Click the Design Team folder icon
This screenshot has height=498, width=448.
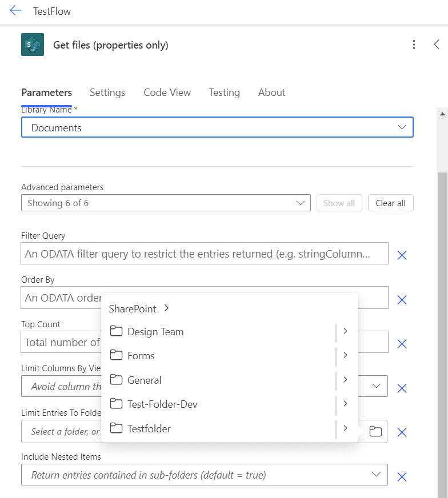(116, 331)
